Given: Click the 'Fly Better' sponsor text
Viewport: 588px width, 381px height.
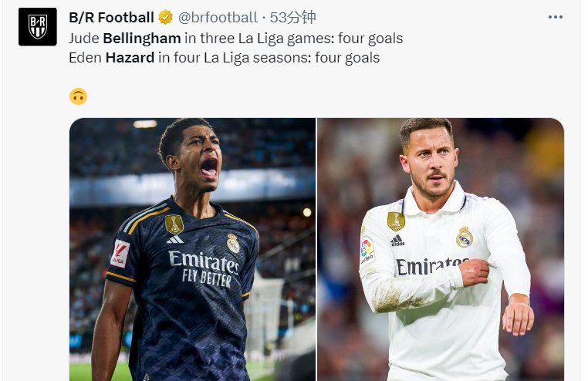Looking at the screenshot, I should coord(207,278).
